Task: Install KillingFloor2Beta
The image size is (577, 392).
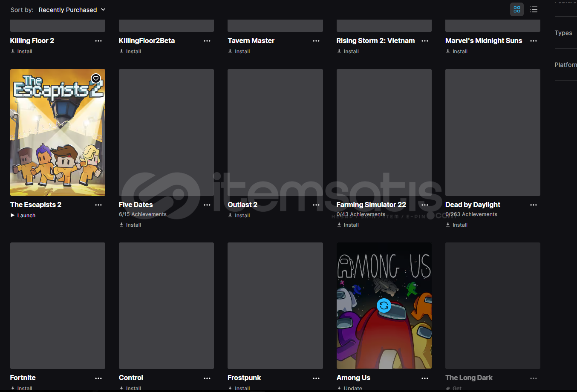Action: pyautogui.click(x=130, y=52)
